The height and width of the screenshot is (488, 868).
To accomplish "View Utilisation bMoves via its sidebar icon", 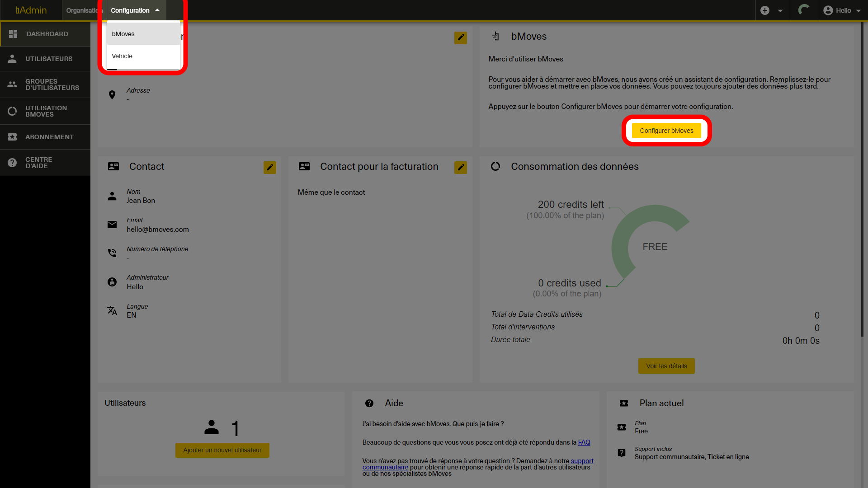I will pos(12,111).
